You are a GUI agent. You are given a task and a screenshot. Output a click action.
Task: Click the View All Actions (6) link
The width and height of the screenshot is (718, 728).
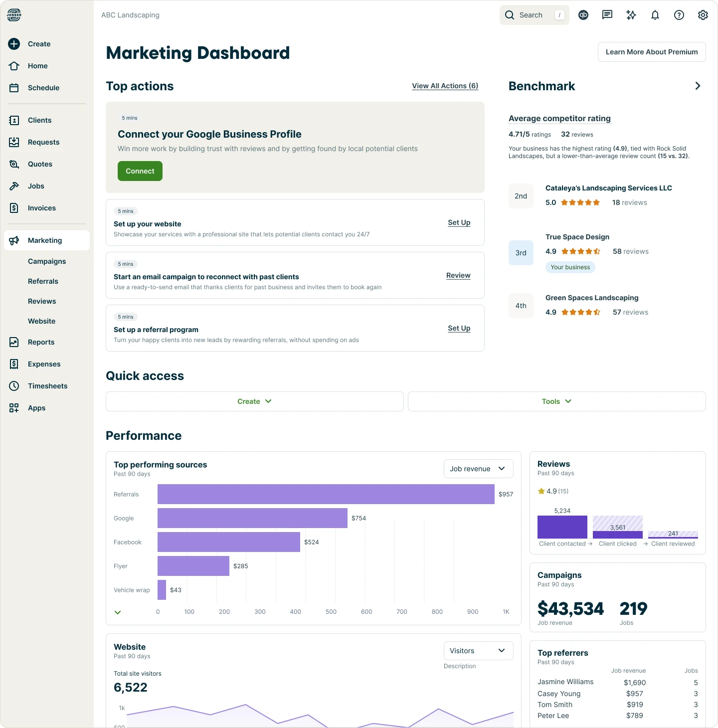coord(445,86)
